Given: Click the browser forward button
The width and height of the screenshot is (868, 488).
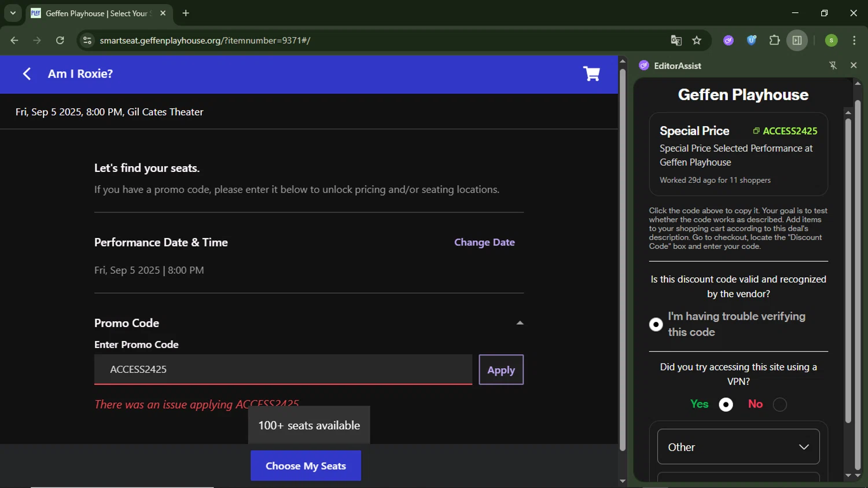Looking at the screenshot, I should [x=37, y=41].
